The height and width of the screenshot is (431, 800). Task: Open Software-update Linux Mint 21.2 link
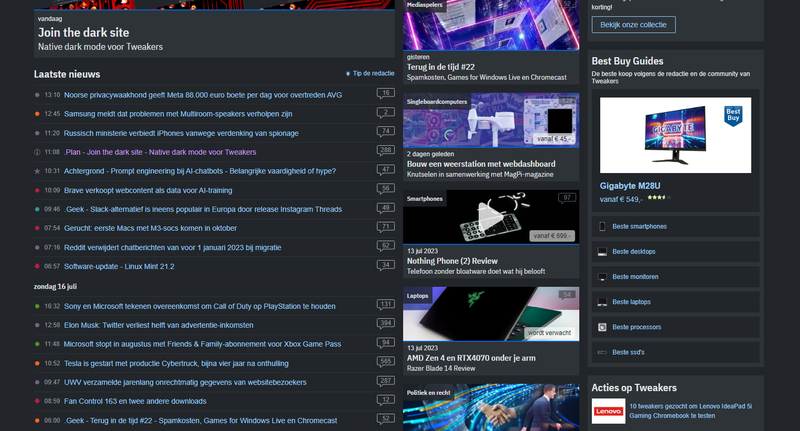pyautogui.click(x=119, y=266)
